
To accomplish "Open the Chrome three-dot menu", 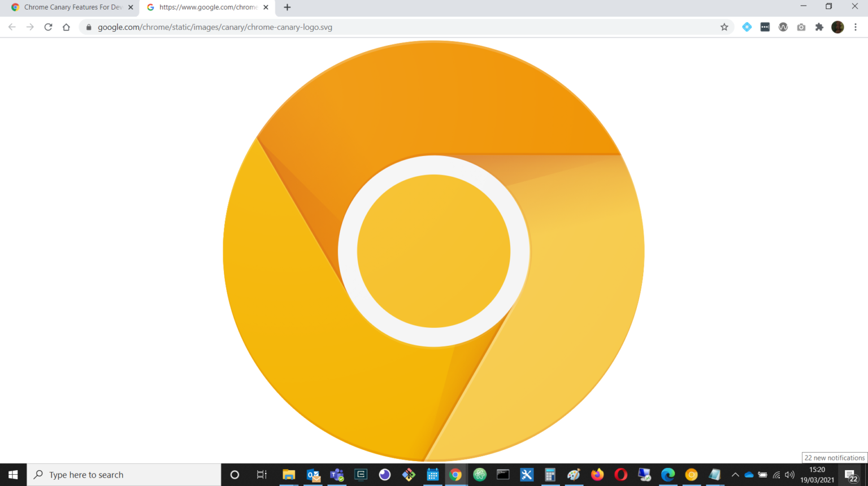I will point(856,27).
